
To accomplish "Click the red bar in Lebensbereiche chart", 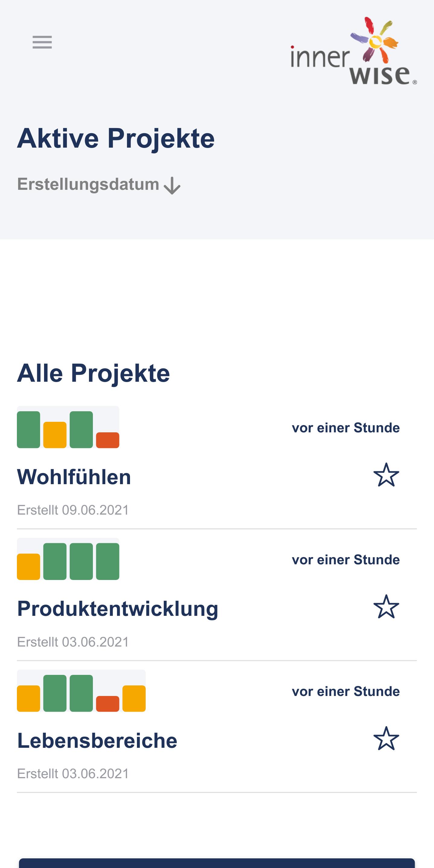I will 108,703.
